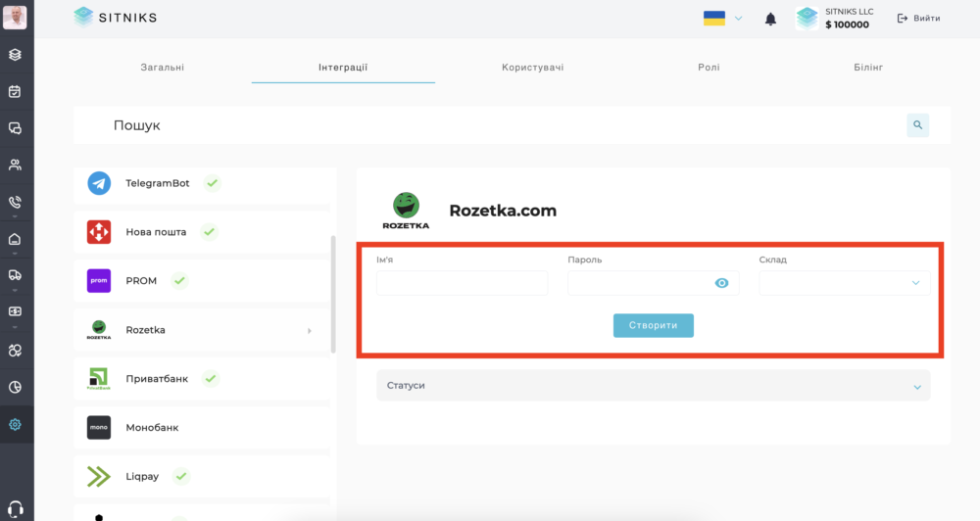Click the Вийти logout button
The image size is (980, 521).
(919, 18)
